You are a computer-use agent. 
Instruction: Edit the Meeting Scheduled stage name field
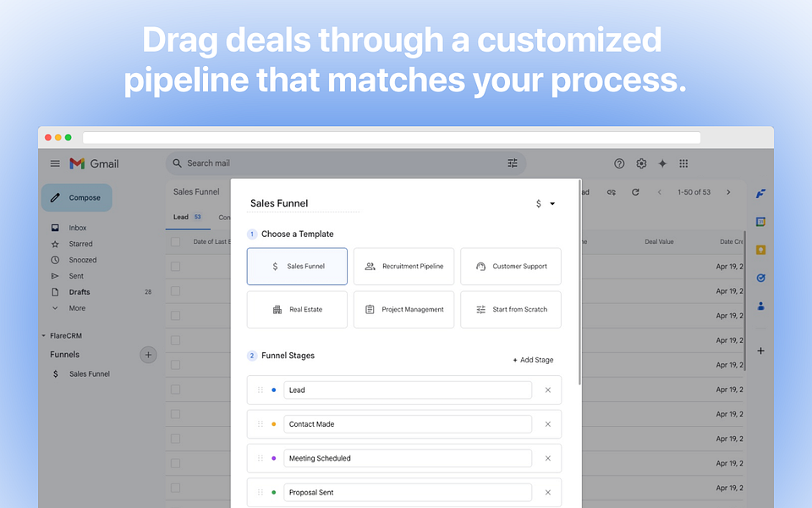tap(408, 458)
